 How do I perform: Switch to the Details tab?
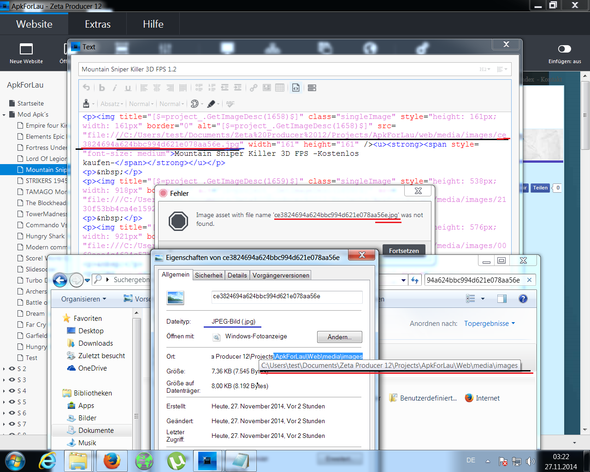(x=237, y=276)
